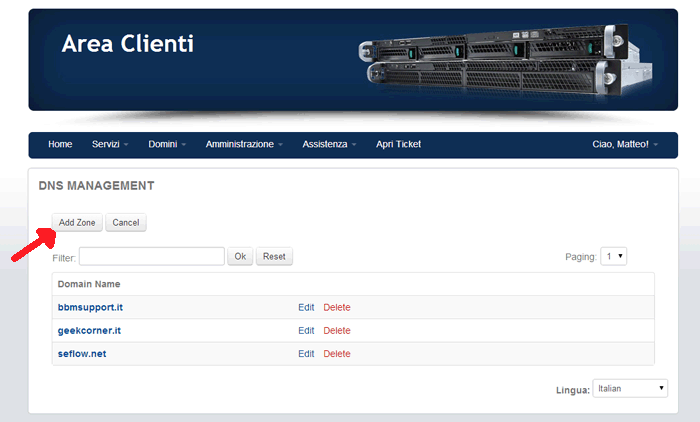
Task: Select Apri Ticket in navigation
Action: click(x=398, y=145)
